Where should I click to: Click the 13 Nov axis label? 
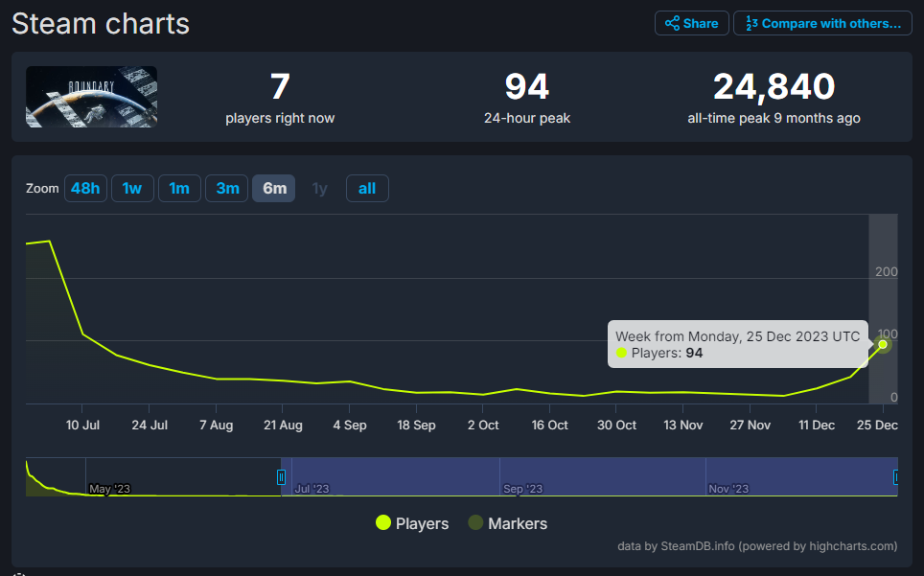(x=683, y=426)
